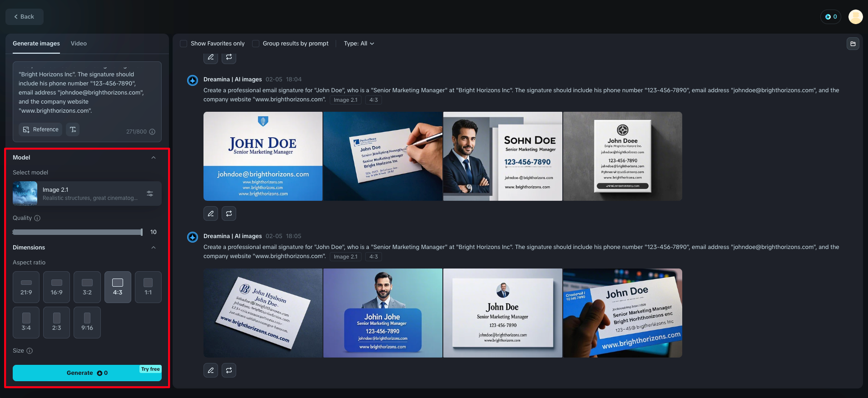Select the 4:3 aspect ratio
Image resolution: width=868 pixels, height=398 pixels.
(118, 287)
